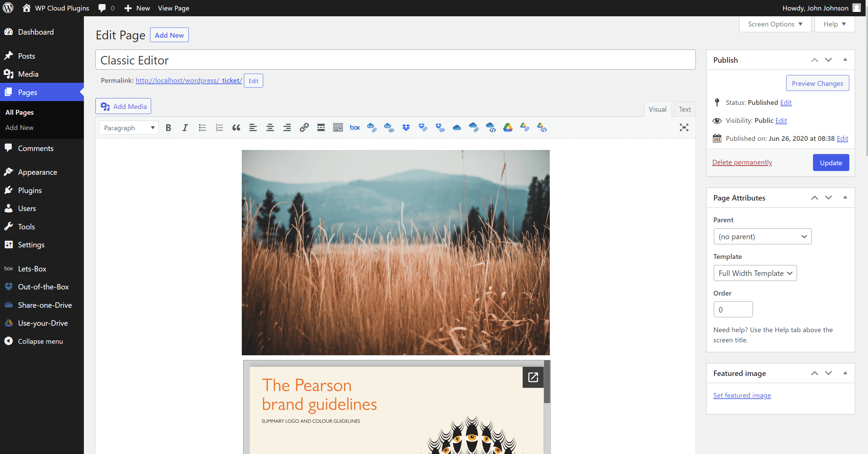Screen dimensions: 868x454
Task: Insert/edit link icon in toolbar
Action: [304, 128]
